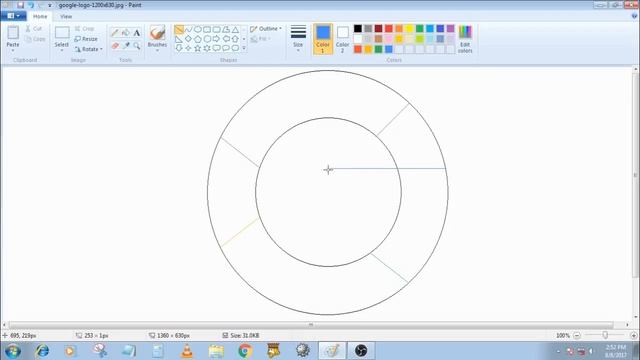
Task: Pick the dark red color swatch
Action: point(378,29)
